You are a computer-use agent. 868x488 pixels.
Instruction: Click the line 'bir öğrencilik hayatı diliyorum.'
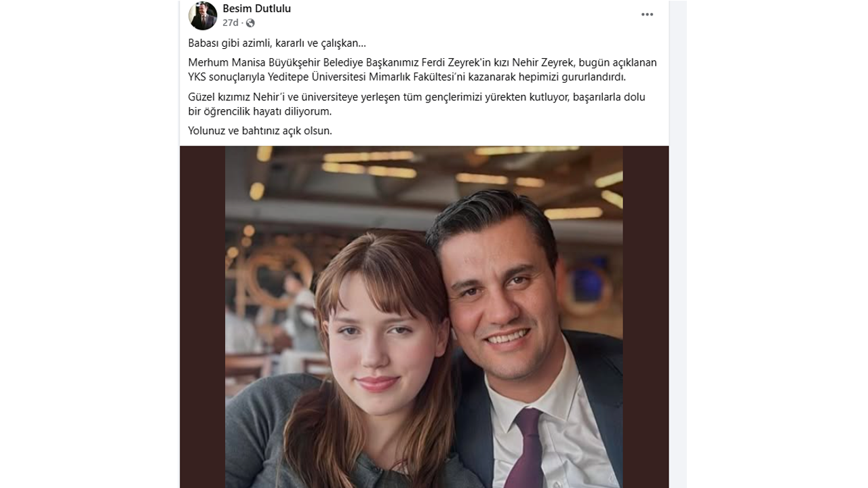[x=259, y=111]
